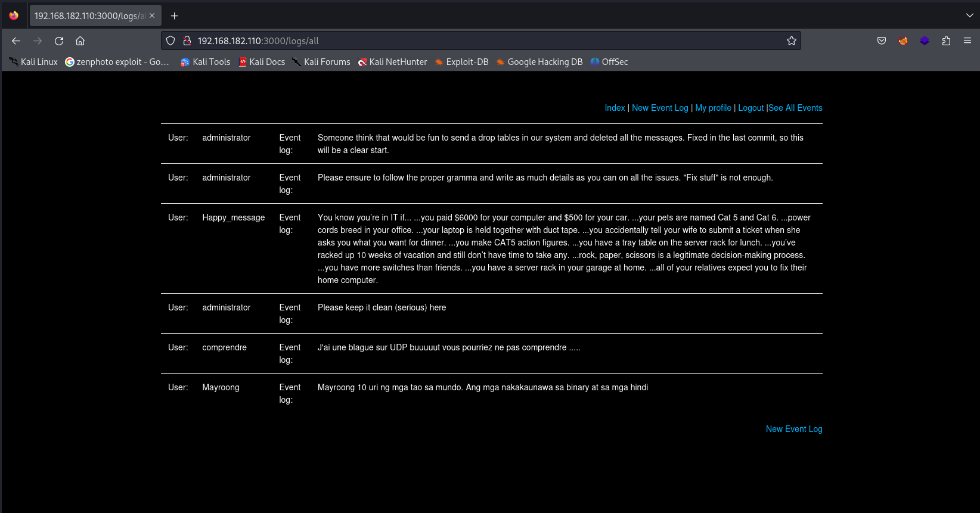980x513 pixels.
Task: Click the insecure connection padlock icon
Action: coord(187,41)
